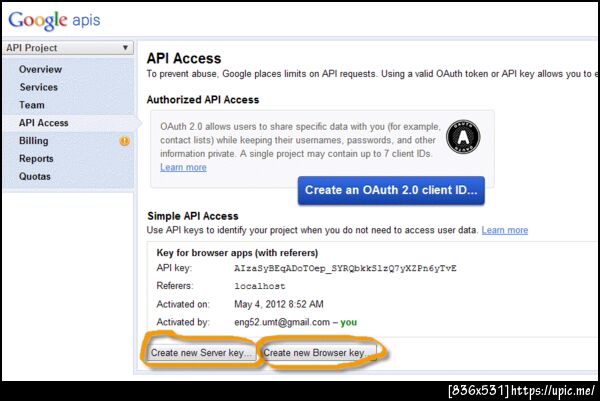The image size is (600, 401).
Task: Click the OAuth badge icon
Action: click(x=463, y=137)
